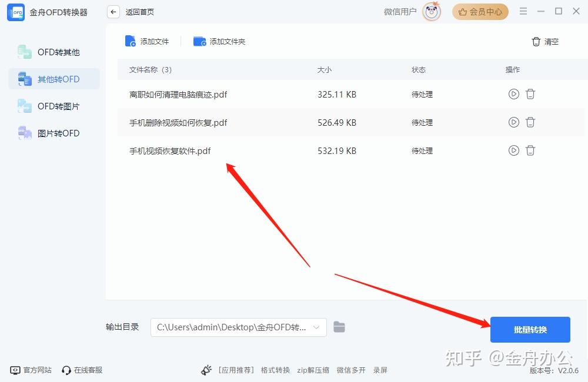Start conversion of 手机删除视频如何恢复.pdf

(514, 122)
